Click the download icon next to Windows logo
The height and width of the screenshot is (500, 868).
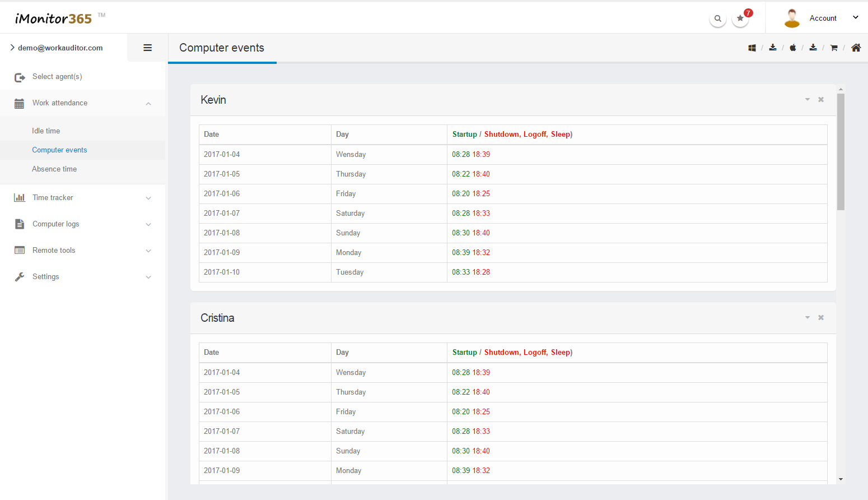[773, 48]
